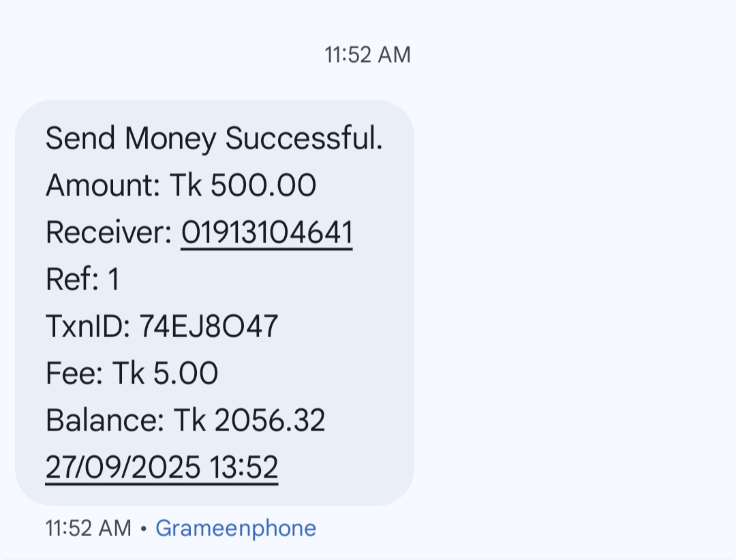Tap the word "Successful." in the message
Image resolution: width=736 pixels, height=560 pixels.
click(304, 139)
